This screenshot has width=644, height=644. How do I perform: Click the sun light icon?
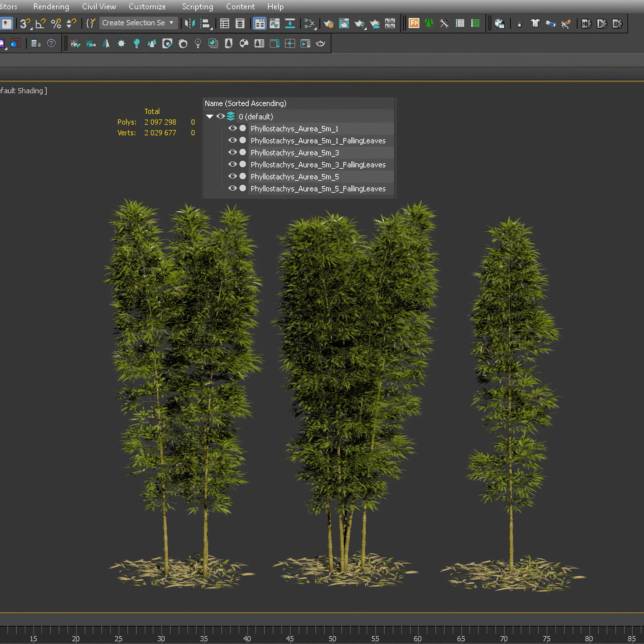(x=121, y=43)
